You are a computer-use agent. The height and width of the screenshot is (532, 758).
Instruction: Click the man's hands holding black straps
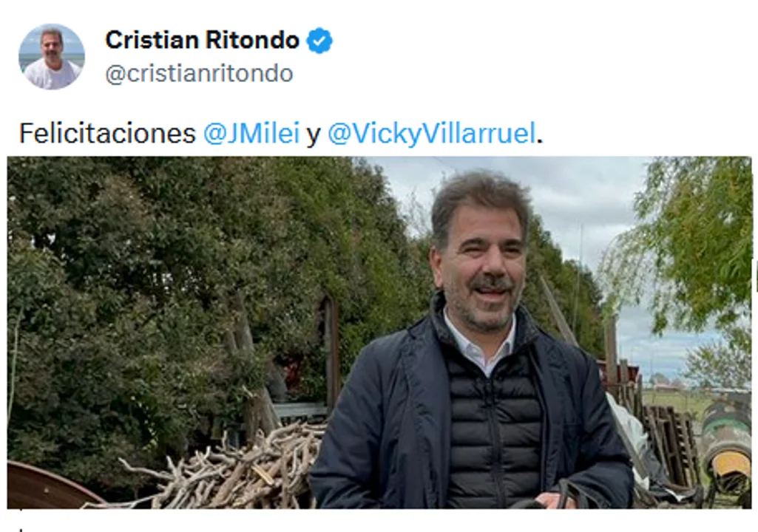pos(551,498)
